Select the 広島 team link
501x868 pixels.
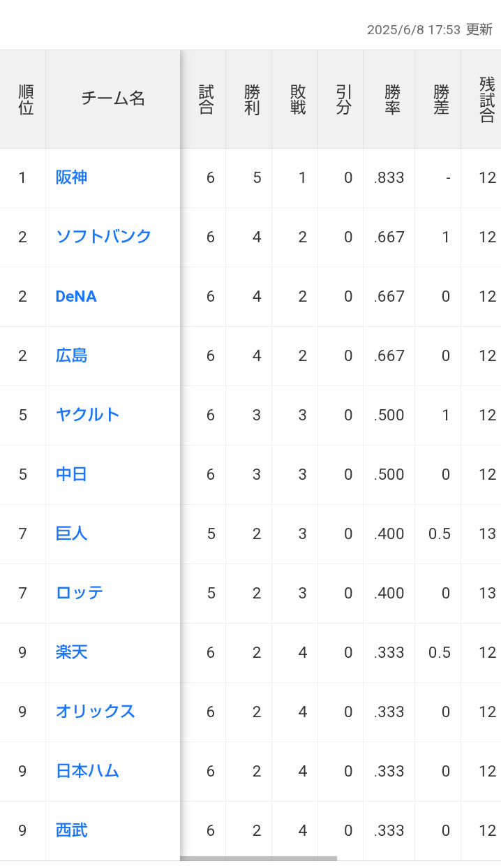tap(71, 355)
